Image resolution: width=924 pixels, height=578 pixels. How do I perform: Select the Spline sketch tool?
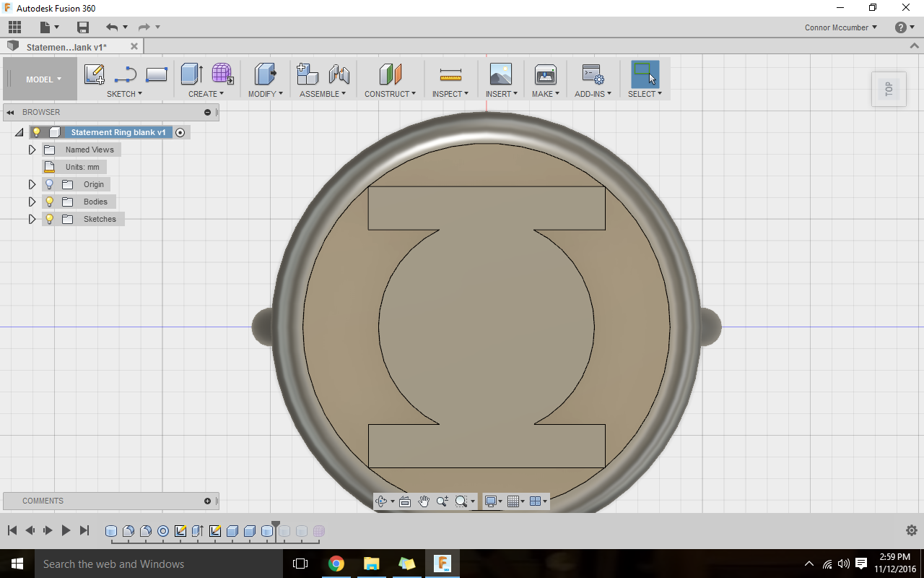(x=126, y=74)
